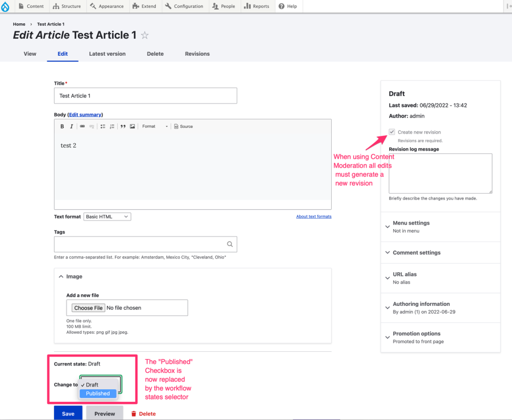Click the Save button
Viewport: 512px width, 420px height.
pyautogui.click(x=68, y=413)
